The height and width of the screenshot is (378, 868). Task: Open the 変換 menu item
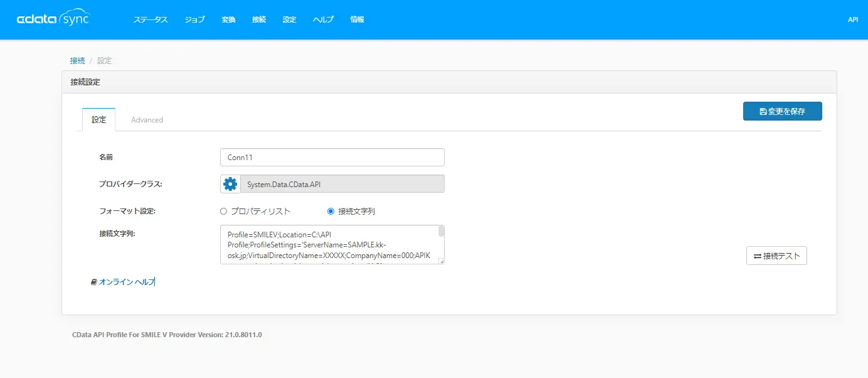[228, 19]
